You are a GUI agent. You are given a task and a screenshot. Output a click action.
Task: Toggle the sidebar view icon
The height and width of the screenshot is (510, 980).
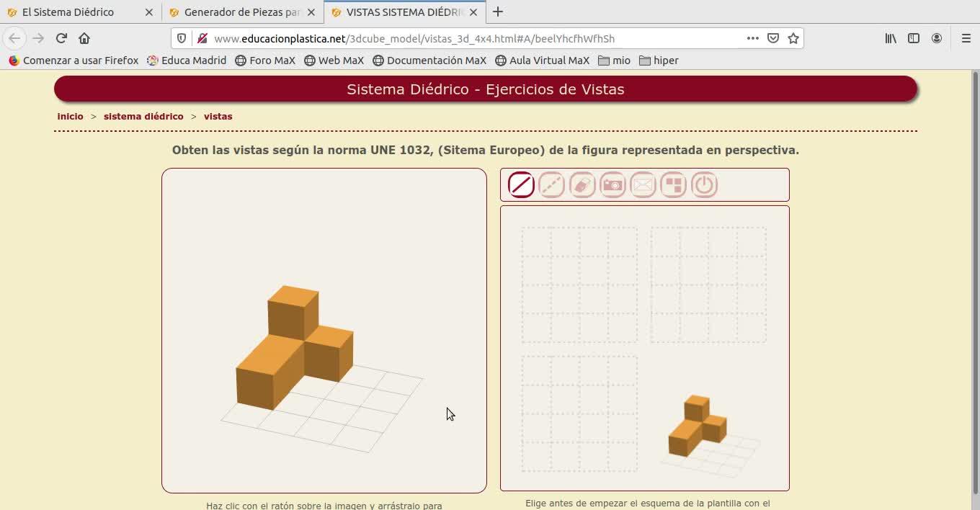(x=914, y=38)
